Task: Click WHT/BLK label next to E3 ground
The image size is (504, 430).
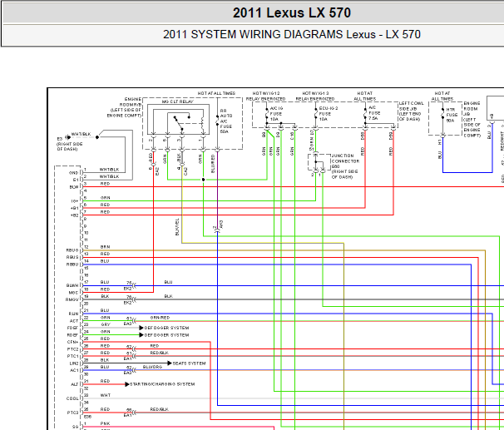Action: (81, 134)
